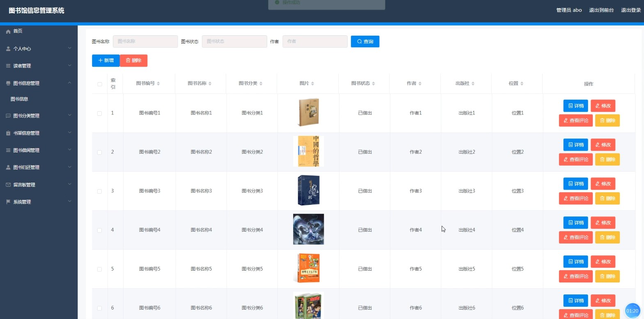Viewport: 644px width, 319px height.
Task: Tick the select-all checkbox in table header
Action: (x=100, y=84)
